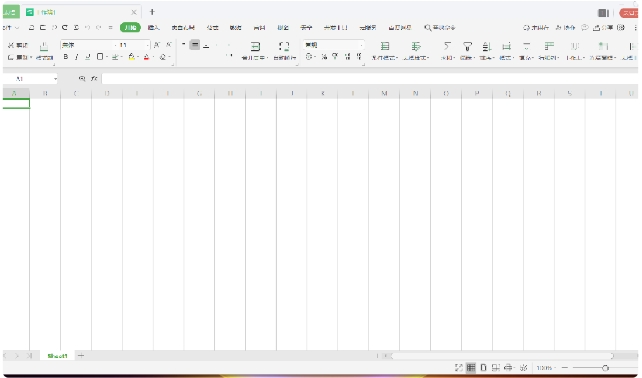Click the Sort icon in ribbon
The image size is (642, 378).
click(x=486, y=46)
